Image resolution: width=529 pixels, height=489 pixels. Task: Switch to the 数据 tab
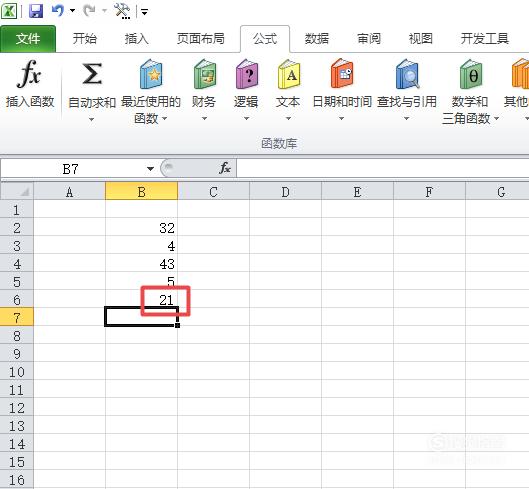316,39
